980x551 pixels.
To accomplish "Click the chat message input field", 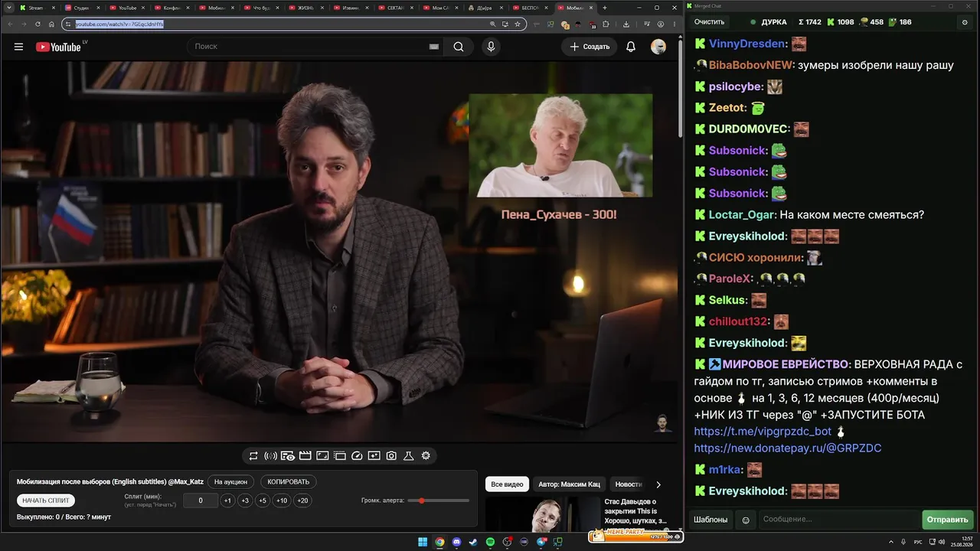I will [839, 520].
